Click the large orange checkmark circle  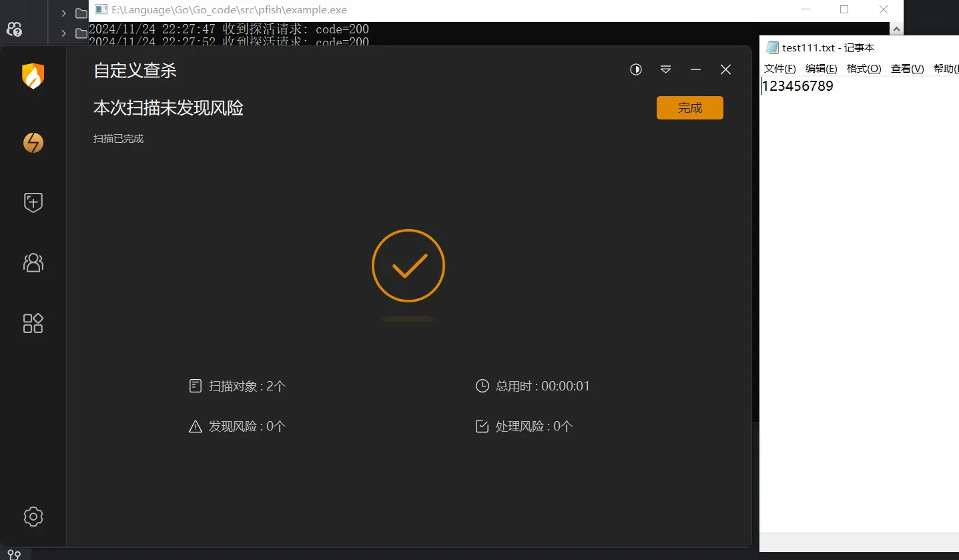[x=408, y=266]
